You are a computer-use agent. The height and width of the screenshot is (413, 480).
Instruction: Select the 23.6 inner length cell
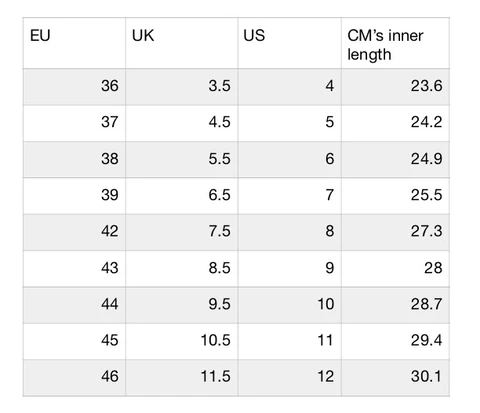point(395,87)
